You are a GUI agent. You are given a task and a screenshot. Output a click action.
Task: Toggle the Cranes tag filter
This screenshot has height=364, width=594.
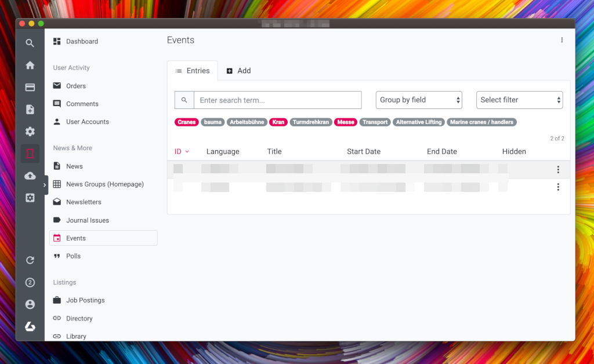point(186,122)
